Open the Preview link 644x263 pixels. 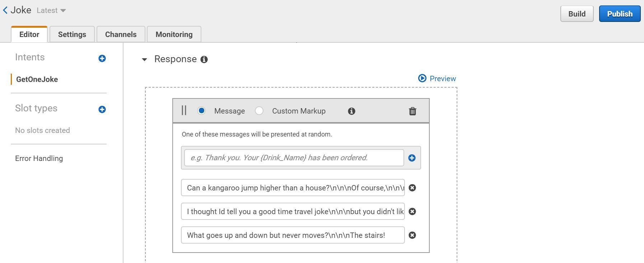(x=443, y=78)
